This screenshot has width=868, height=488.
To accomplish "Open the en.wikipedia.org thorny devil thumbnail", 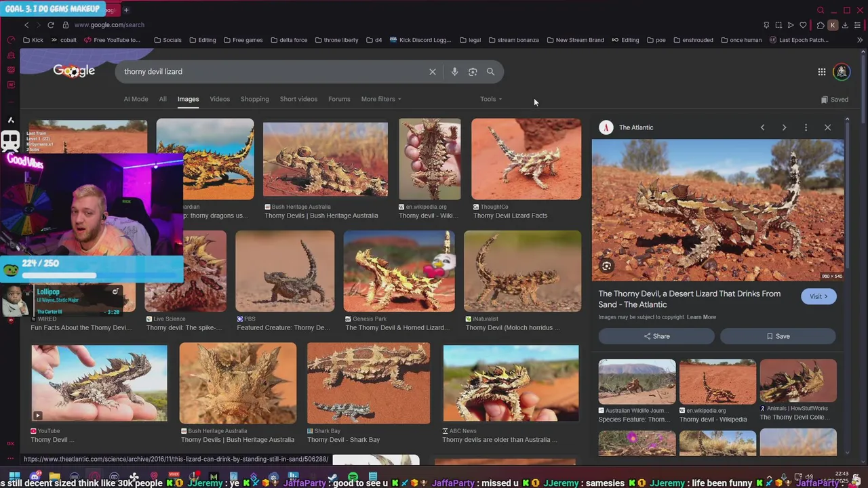I will (x=429, y=159).
